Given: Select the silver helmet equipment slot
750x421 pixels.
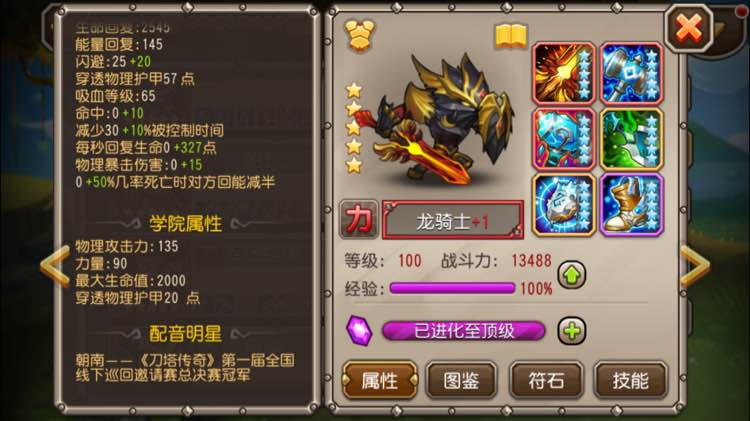Looking at the screenshot, I should coord(564,205).
